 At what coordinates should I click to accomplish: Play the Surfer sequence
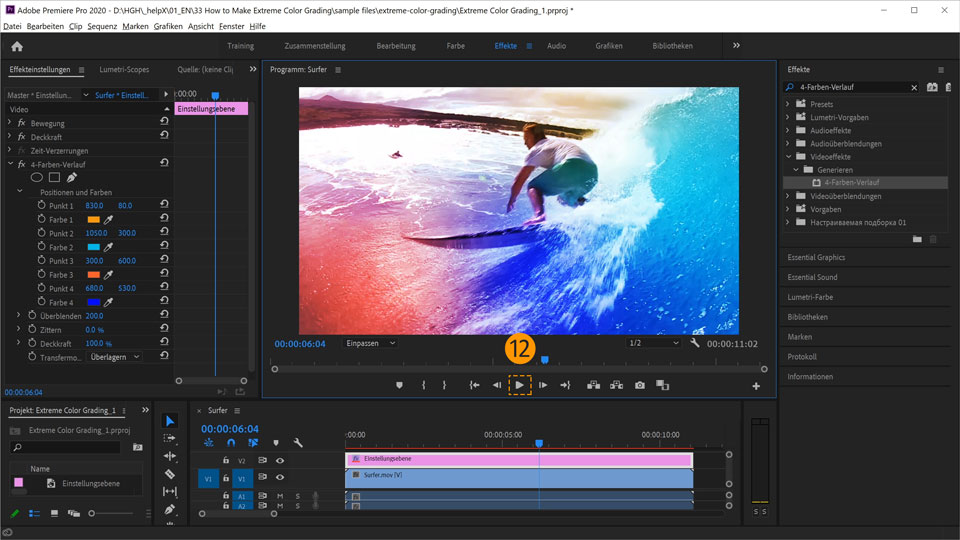(520, 385)
